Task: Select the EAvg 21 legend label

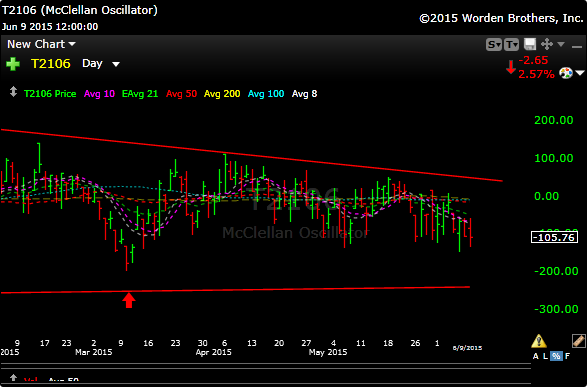Action: [140, 94]
